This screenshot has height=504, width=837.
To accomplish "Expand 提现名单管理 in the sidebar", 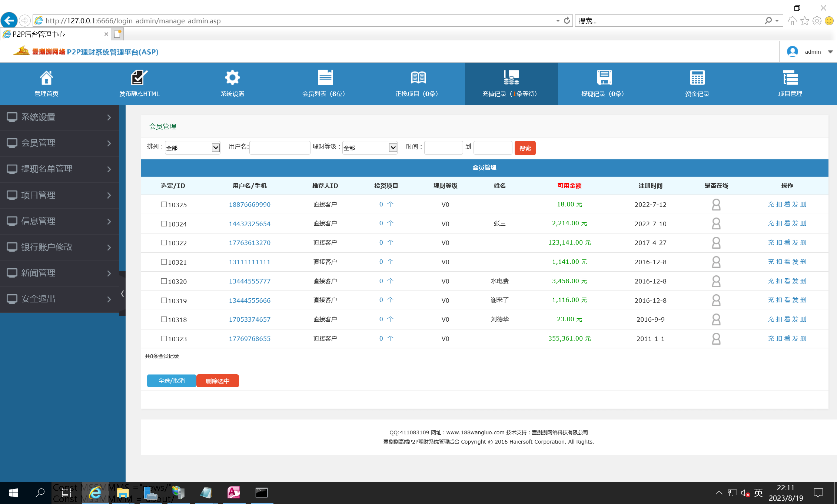I will point(60,169).
